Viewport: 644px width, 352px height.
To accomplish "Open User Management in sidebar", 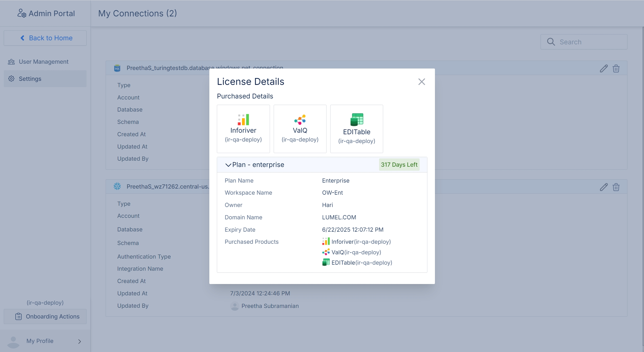I will [x=44, y=62].
